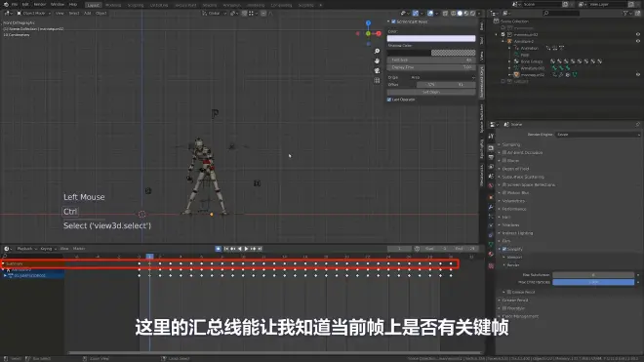This screenshot has width=644, height=362.
Task: Open the Origin dropdown
Action: [443, 77]
